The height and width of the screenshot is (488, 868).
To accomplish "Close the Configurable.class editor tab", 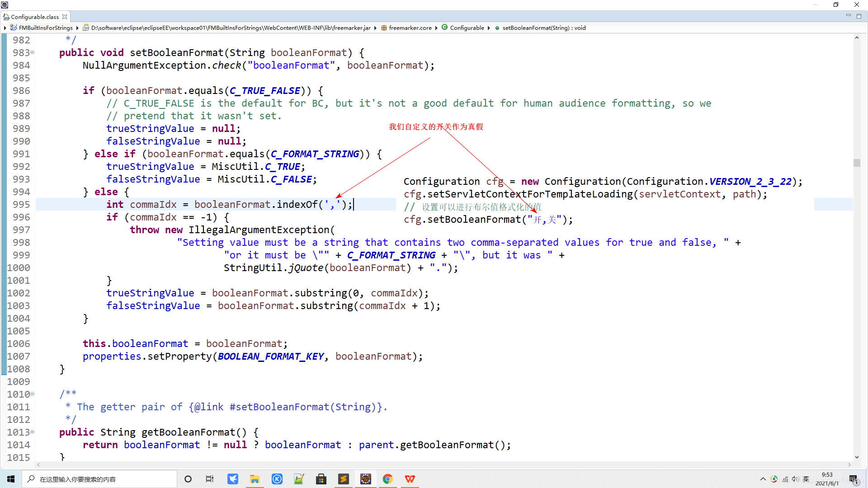I will (x=65, y=17).
